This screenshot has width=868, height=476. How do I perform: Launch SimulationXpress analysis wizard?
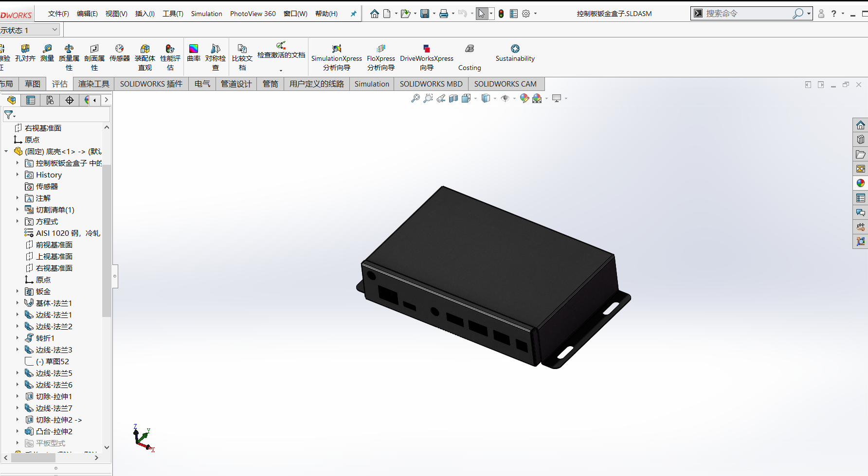pyautogui.click(x=337, y=57)
